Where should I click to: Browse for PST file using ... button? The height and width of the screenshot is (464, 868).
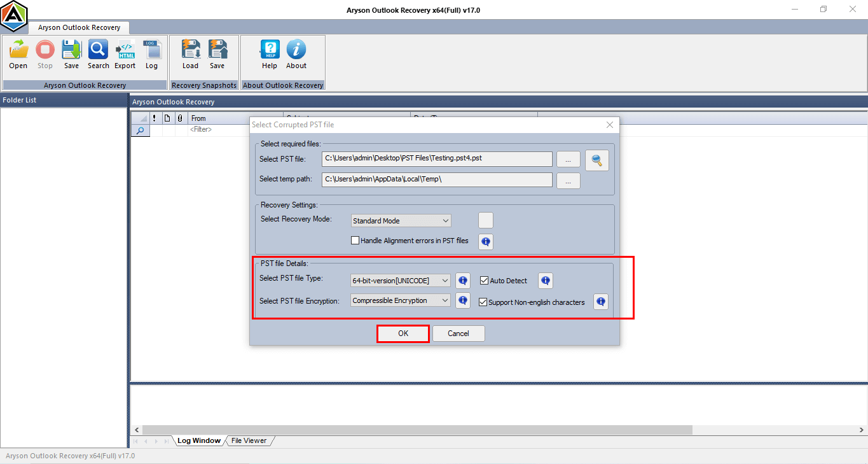point(568,159)
